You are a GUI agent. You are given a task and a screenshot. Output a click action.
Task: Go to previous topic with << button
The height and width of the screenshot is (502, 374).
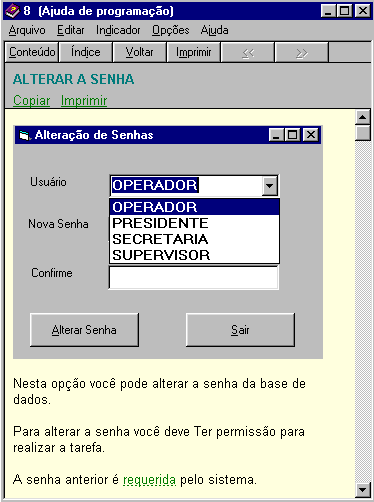coord(248,52)
